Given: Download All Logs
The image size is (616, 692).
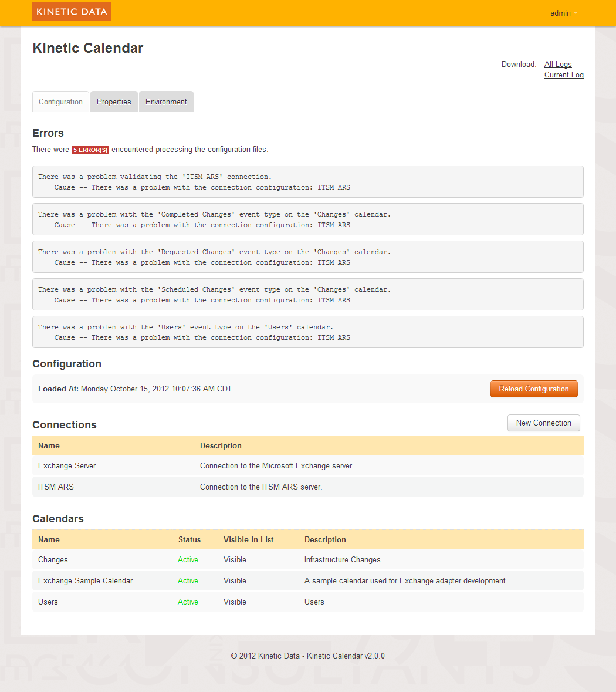Looking at the screenshot, I should point(558,65).
